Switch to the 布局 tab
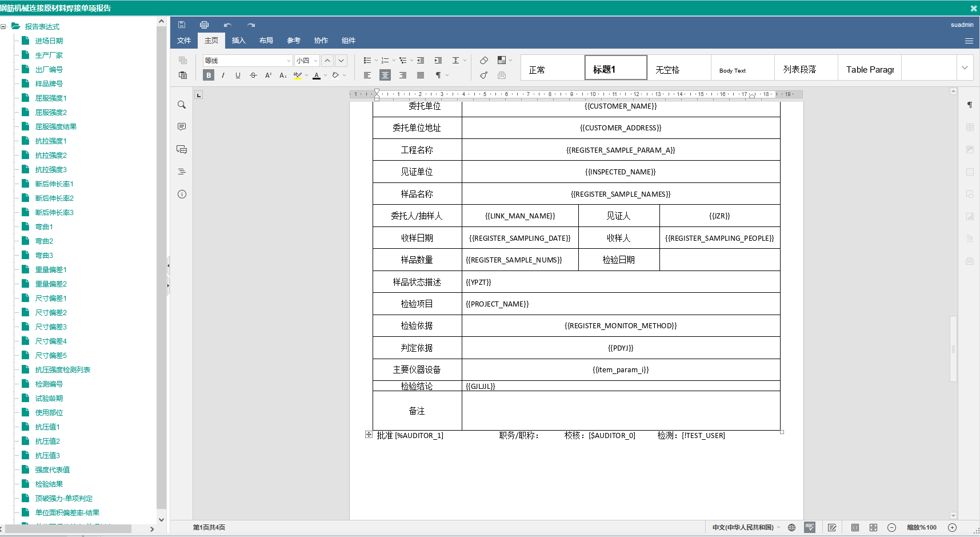 point(266,40)
